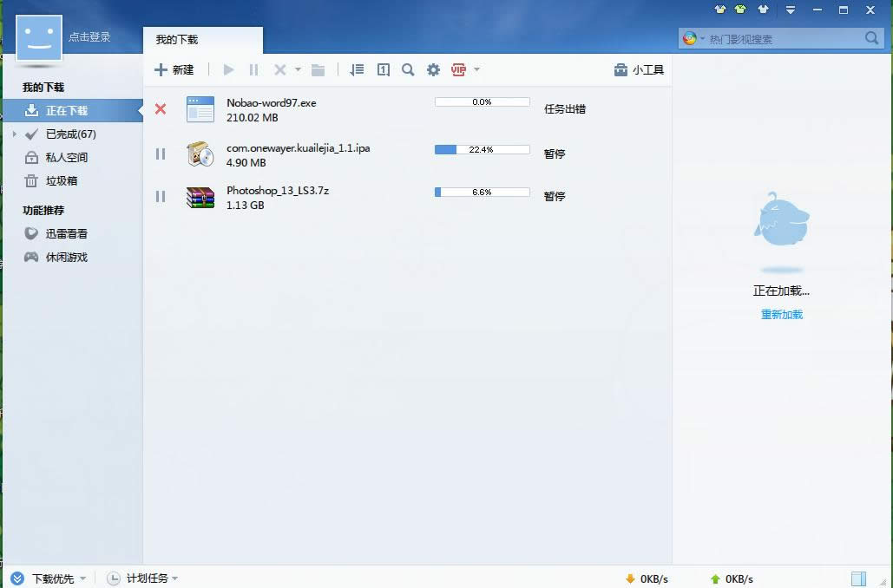The width and height of the screenshot is (893, 588).
Task: Click the toolbar pause icon
Action: click(254, 69)
